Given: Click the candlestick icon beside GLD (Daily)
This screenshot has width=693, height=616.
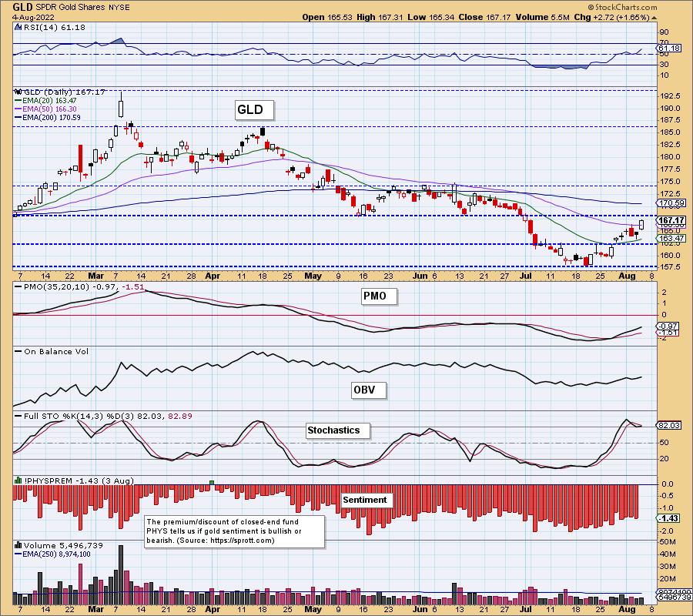Looking at the screenshot, I should [18, 92].
